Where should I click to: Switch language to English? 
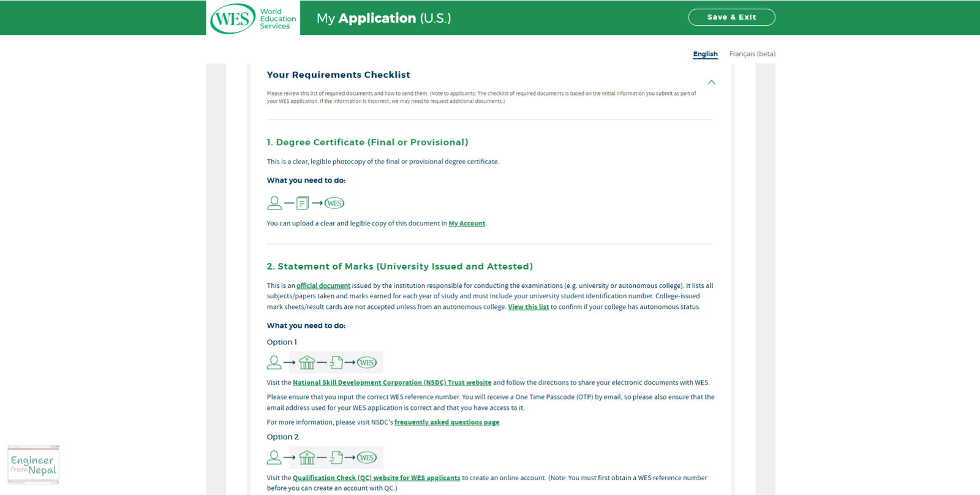tap(705, 54)
